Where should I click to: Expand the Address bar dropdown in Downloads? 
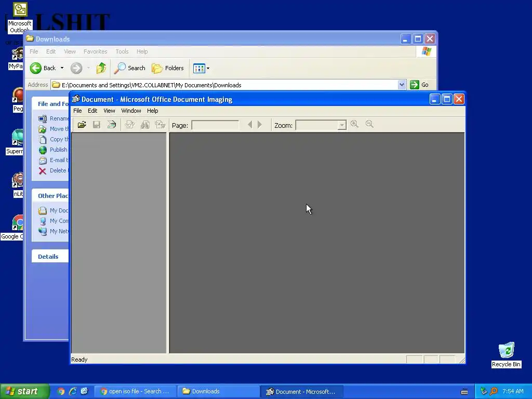402,85
